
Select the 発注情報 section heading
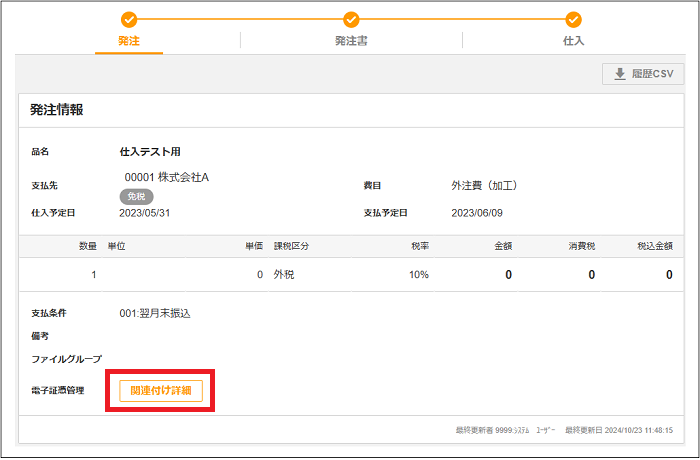pyautogui.click(x=56, y=110)
